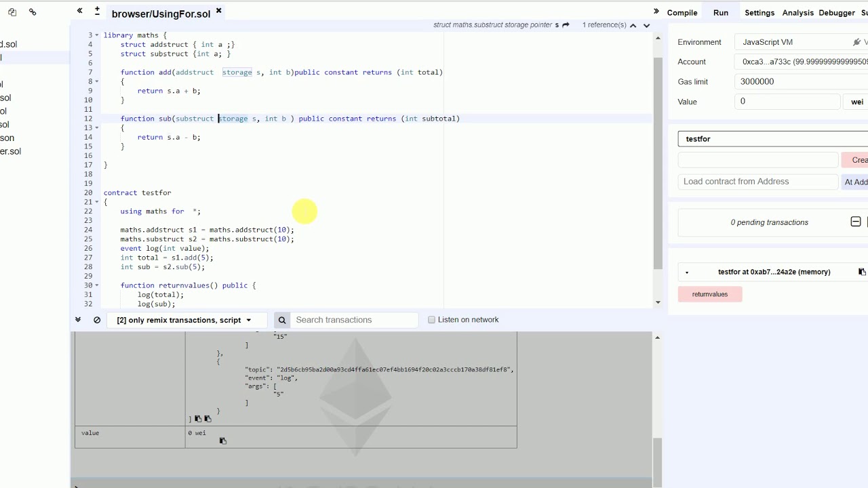Click the At Address button
The width and height of the screenshot is (868, 488).
(855, 182)
